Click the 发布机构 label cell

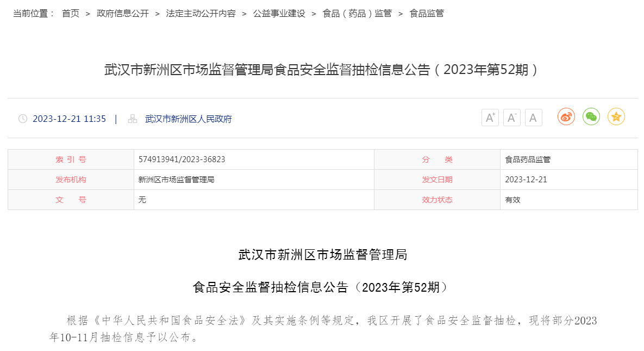coord(71,180)
